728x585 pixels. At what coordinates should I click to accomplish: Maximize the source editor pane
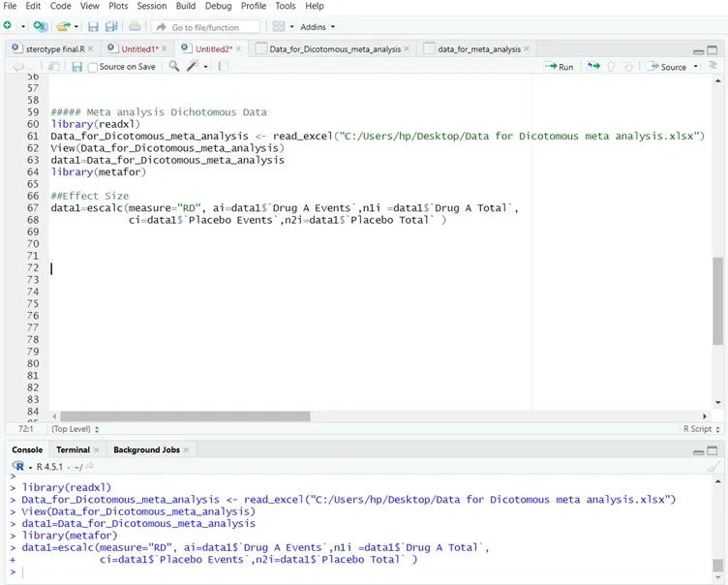tap(712, 49)
